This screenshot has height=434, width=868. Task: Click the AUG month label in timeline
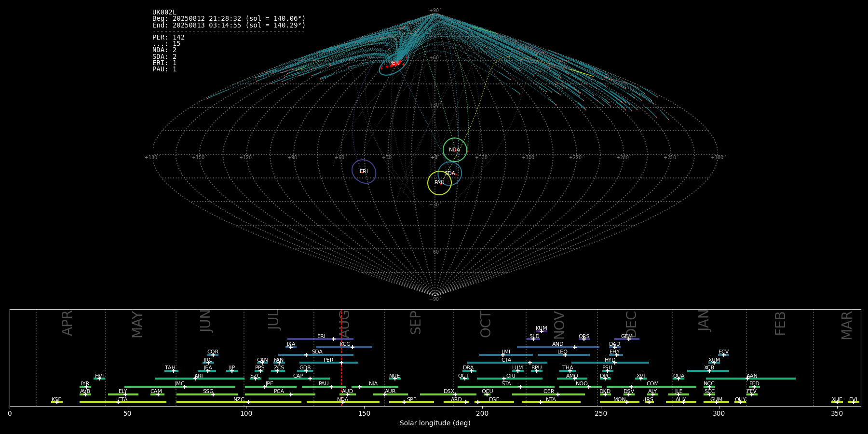click(x=344, y=323)
